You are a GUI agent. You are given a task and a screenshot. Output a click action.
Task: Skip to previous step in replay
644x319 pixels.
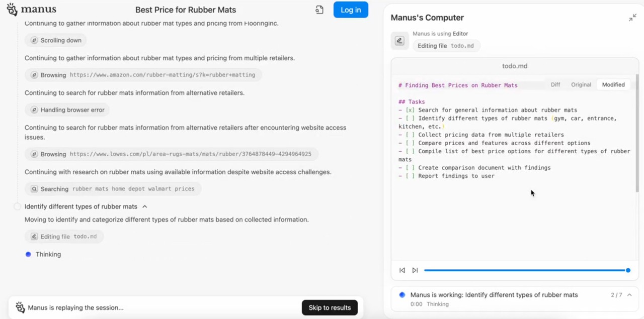pos(402,270)
